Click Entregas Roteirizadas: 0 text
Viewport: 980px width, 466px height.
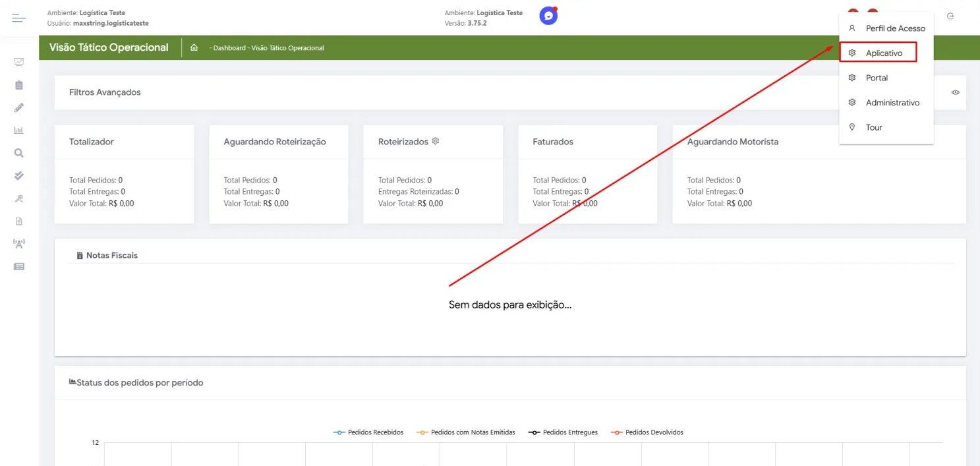click(x=418, y=192)
